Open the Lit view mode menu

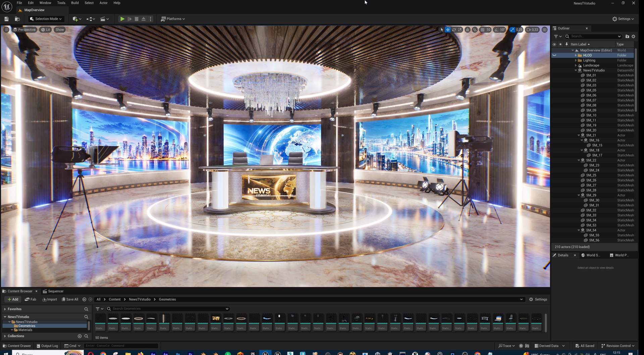[46, 30]
